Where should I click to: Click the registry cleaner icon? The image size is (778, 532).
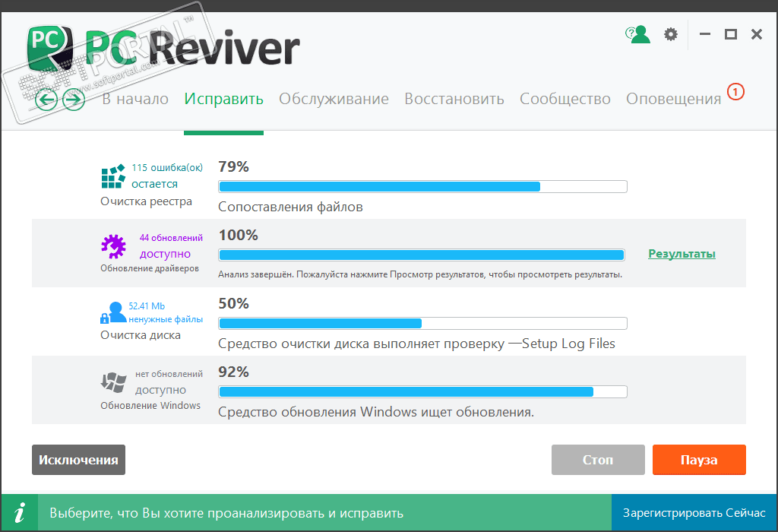coord(113,176)
